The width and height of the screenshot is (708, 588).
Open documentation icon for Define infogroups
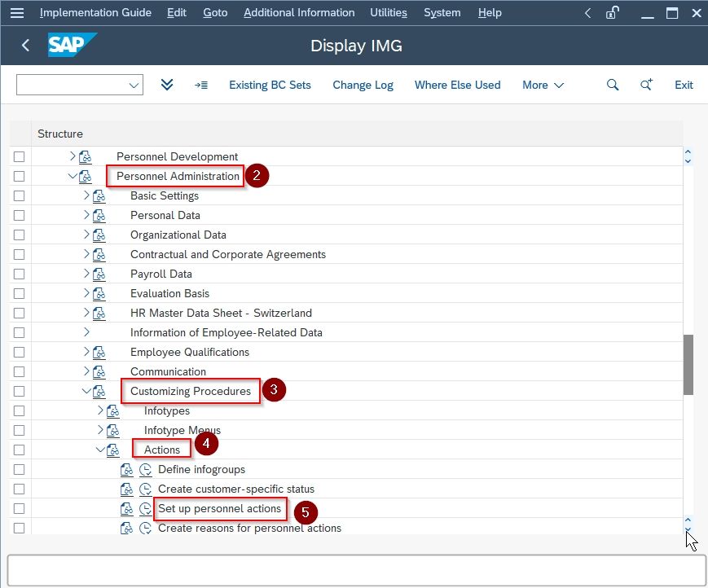(127, 469)
